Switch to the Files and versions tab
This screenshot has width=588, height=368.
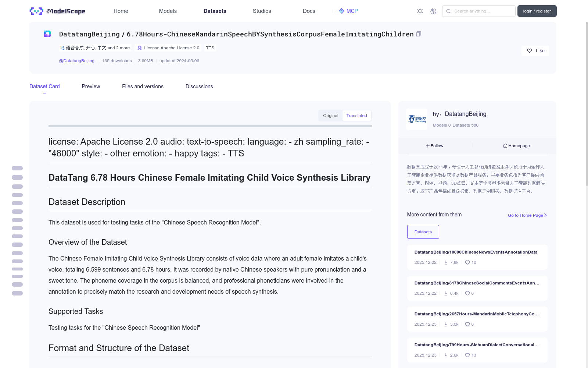coord(143,86)
